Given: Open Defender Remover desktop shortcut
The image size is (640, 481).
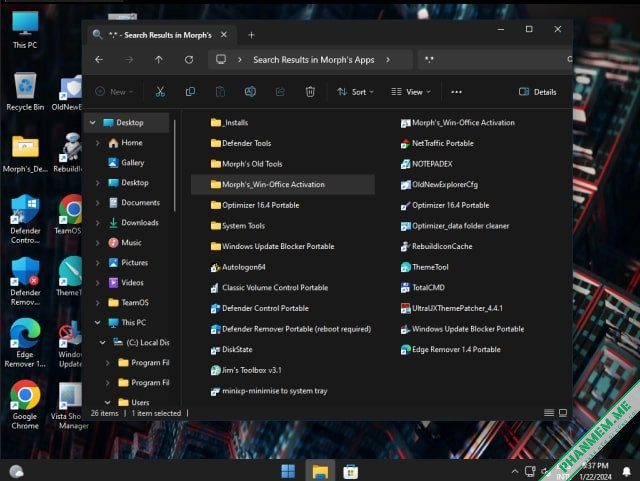Looking at the screenshot, I should pos(25,281).
